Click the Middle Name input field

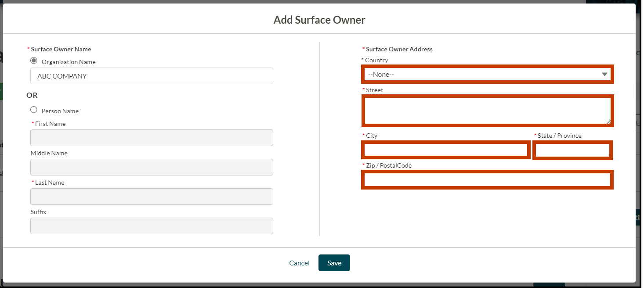point(151,167)
